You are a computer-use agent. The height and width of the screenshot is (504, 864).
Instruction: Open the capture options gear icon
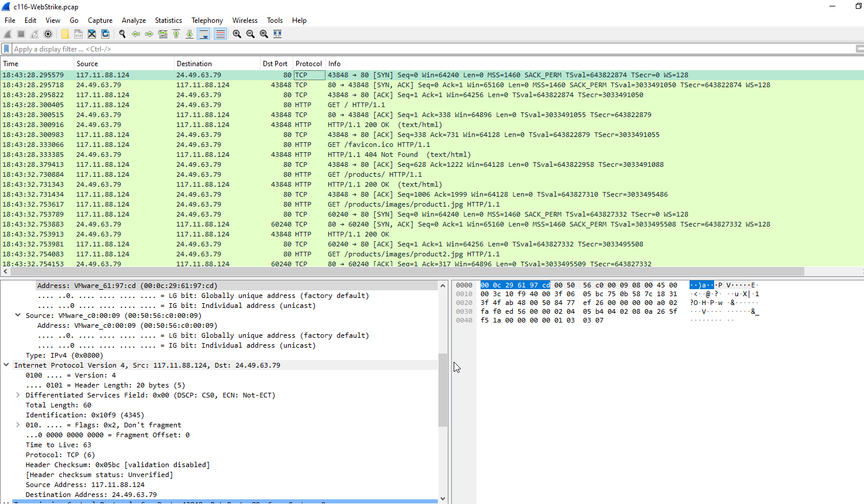tap(48, 34)
